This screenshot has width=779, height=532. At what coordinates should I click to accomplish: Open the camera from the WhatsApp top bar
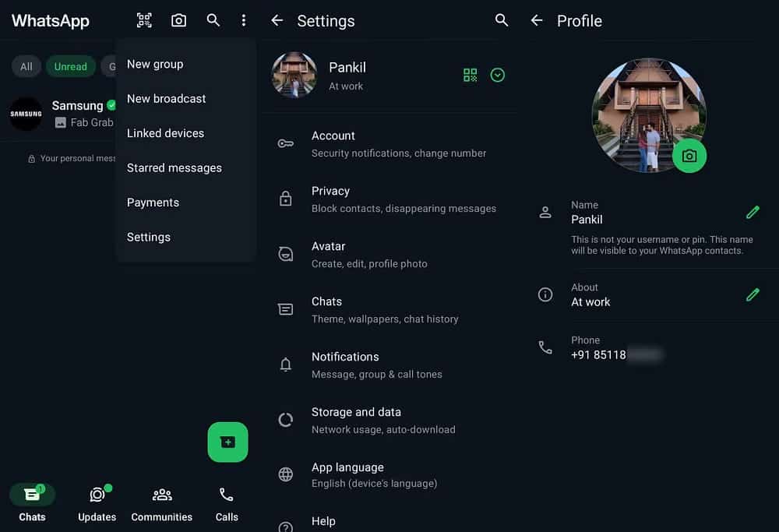tap(178, 21)
